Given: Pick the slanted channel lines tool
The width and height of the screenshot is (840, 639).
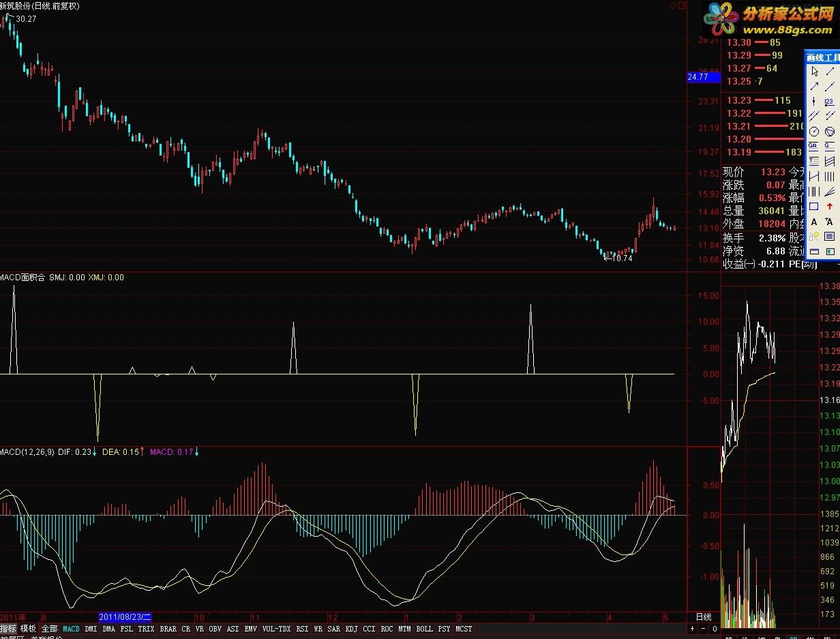Looking at the screenshot, I should 830,161.
